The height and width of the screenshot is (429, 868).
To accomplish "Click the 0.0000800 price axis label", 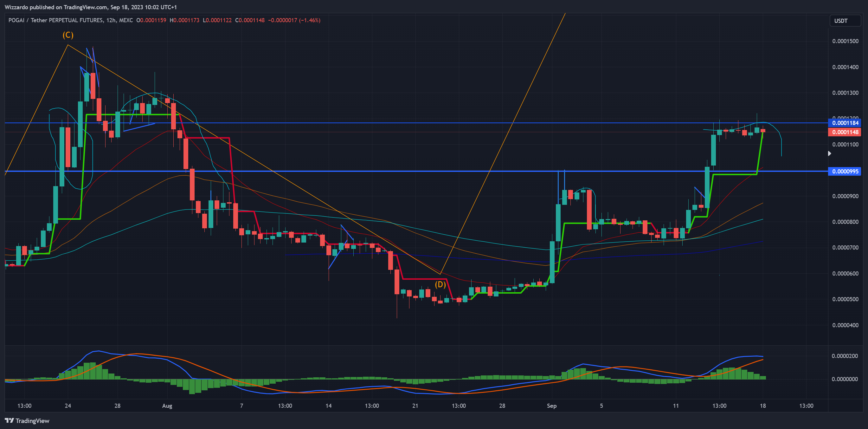I will (x=845, y=222).
